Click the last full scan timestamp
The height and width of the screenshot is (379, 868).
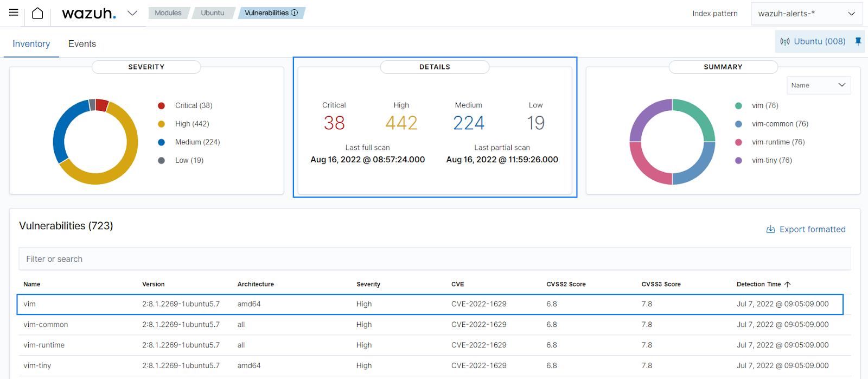(x=368, y=160)
